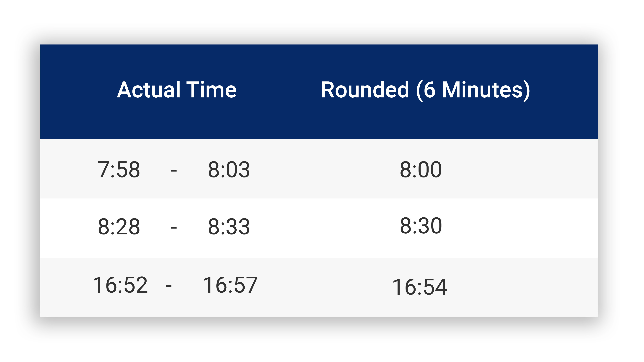Click the "Actual Time" column header
This screenshot has width=644, height=362.
(176, 90)
